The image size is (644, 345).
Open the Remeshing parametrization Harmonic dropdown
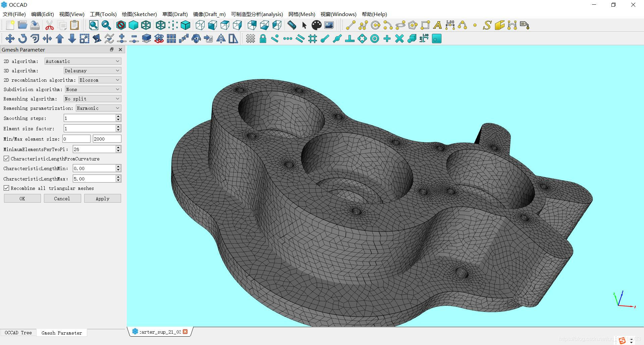98,108
